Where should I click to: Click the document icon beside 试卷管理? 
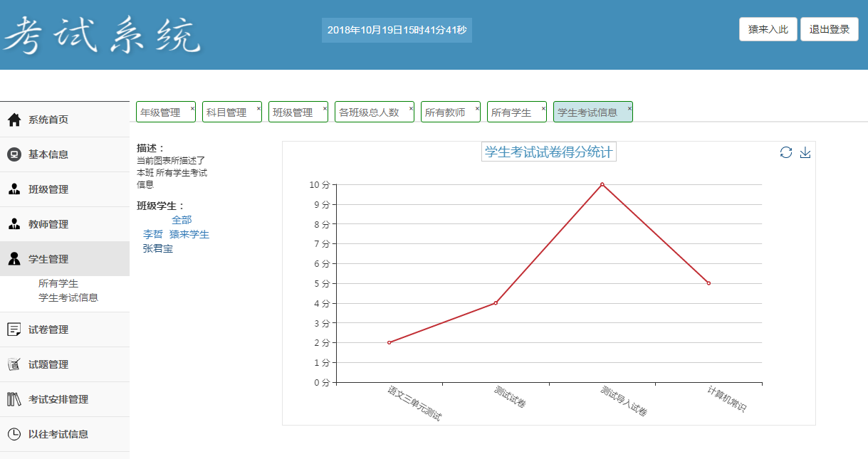[x=14, y=329]
